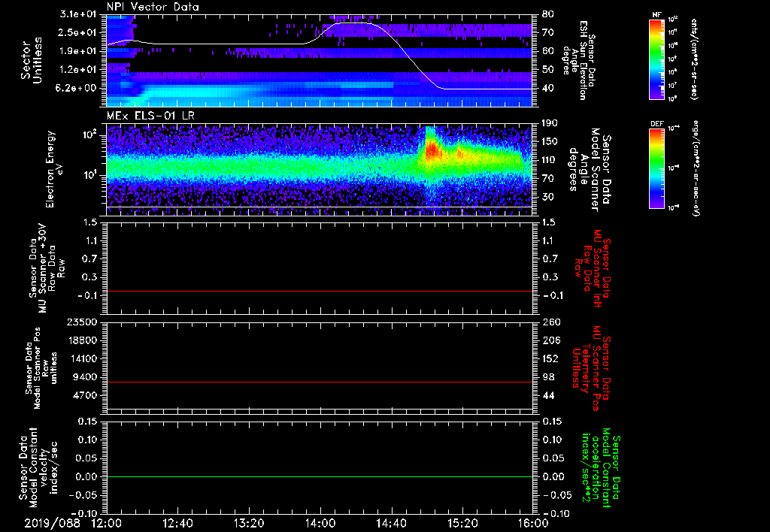770x532 pixels.
Task: Click the "14:00" time tick label
Action: [320, 524]
